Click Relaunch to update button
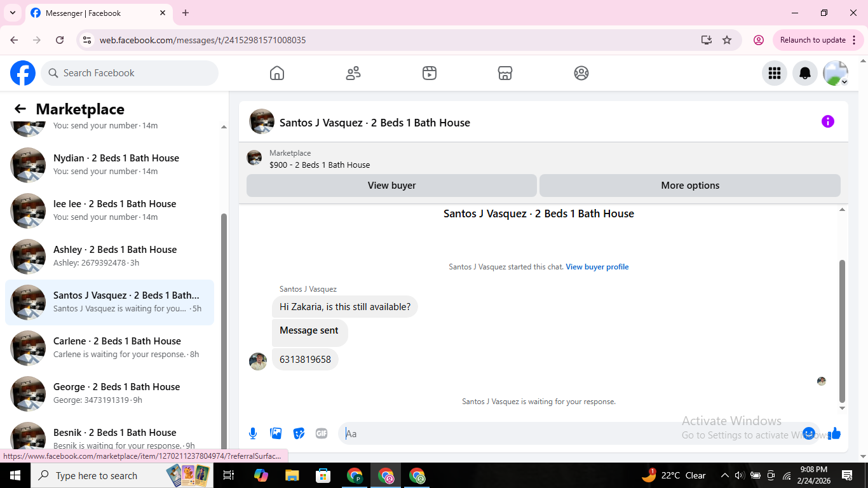 click(818, 40)
